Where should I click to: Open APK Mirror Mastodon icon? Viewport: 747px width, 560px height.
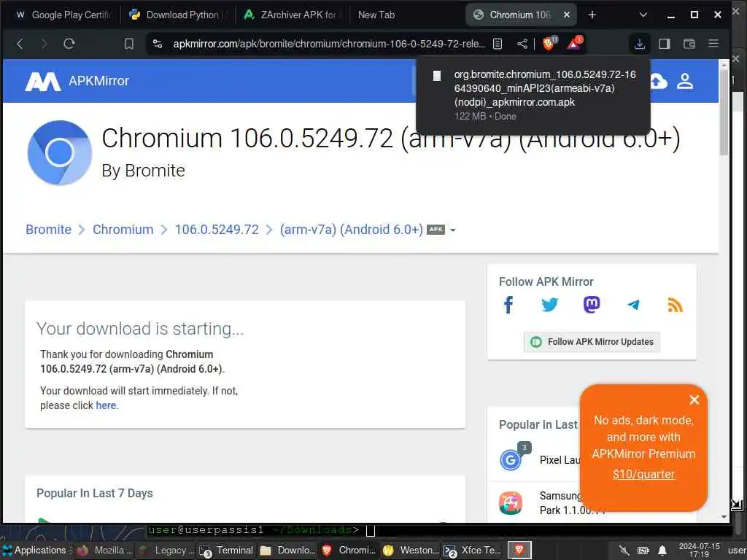click(x=592, y=305)
